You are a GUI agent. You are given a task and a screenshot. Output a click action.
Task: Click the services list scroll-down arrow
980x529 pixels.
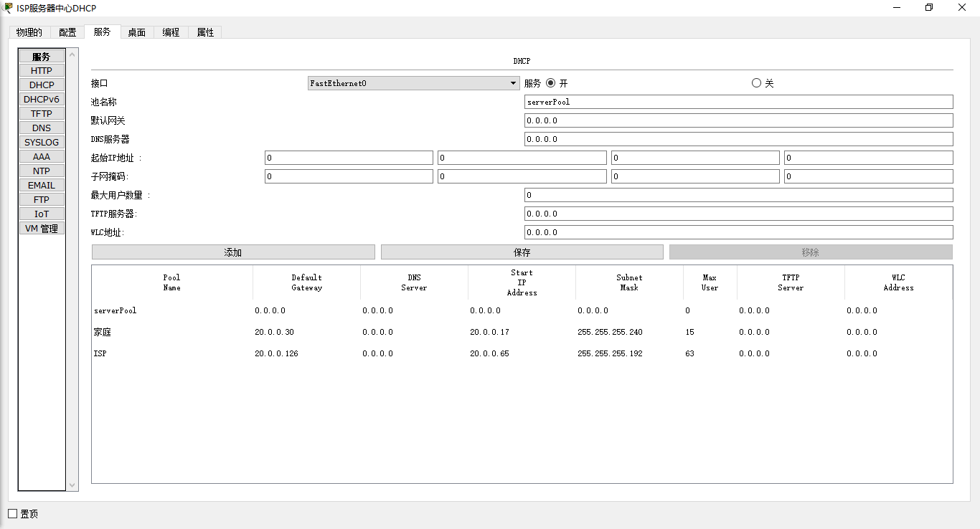click(x=71, y=485)
